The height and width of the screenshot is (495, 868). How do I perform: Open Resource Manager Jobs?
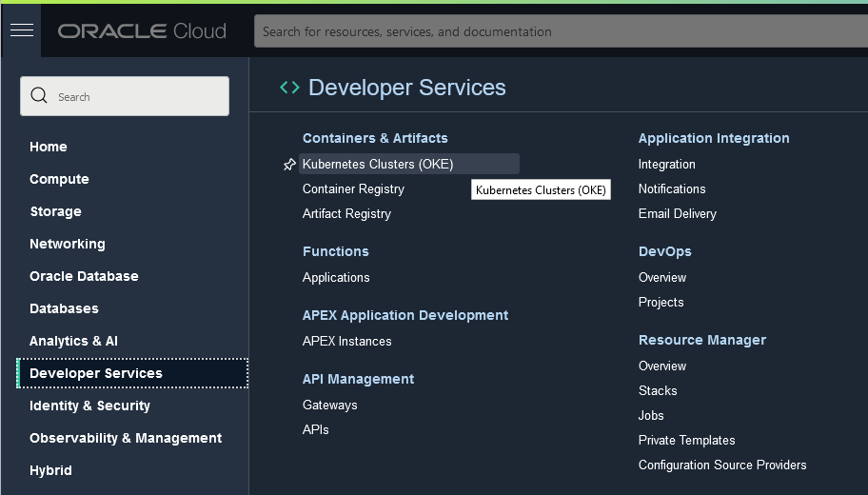(651, 415)
